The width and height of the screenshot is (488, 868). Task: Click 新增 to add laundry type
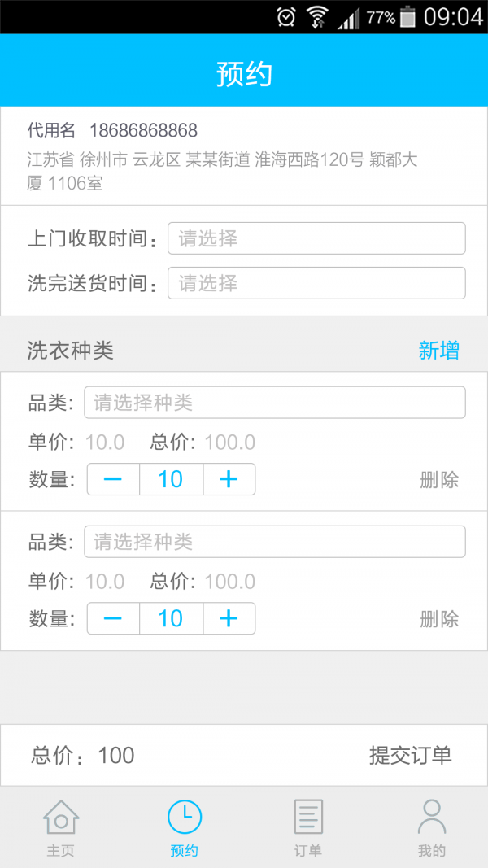(439, 351)
